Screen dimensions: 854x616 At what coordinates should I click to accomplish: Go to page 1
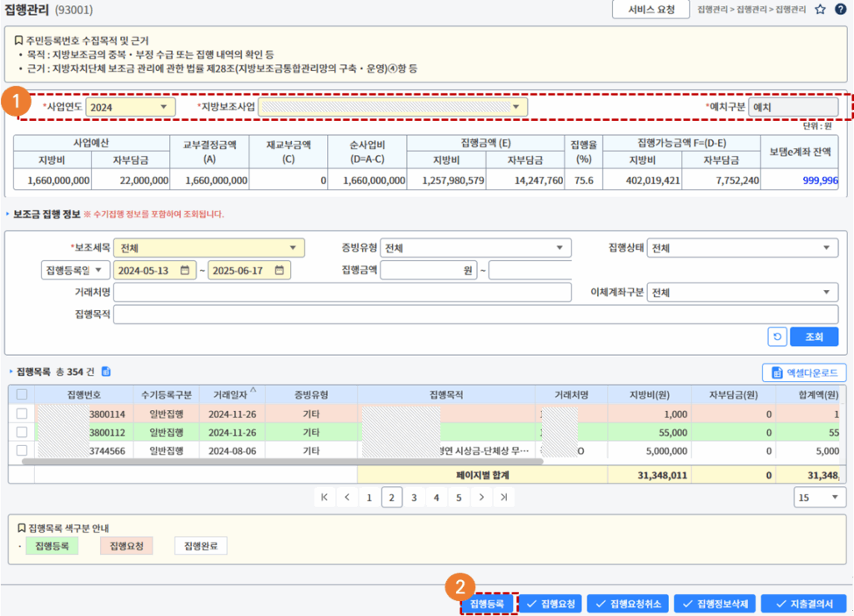point(369,498)
